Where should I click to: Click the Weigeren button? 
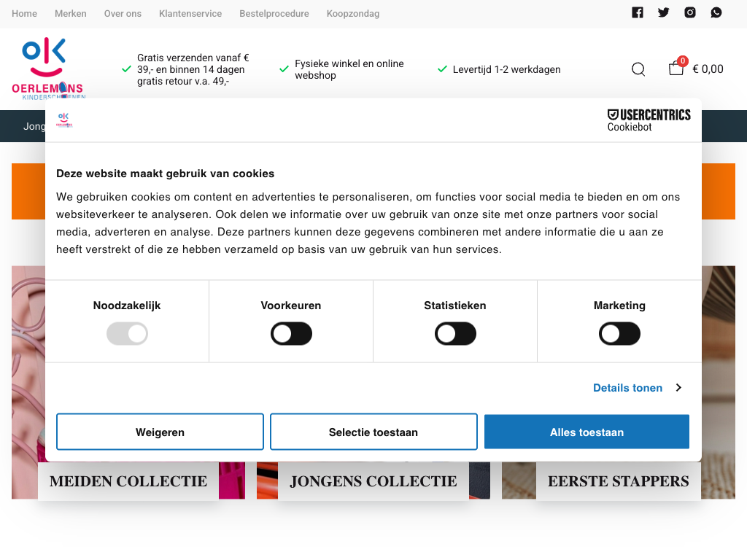point(160,432)
